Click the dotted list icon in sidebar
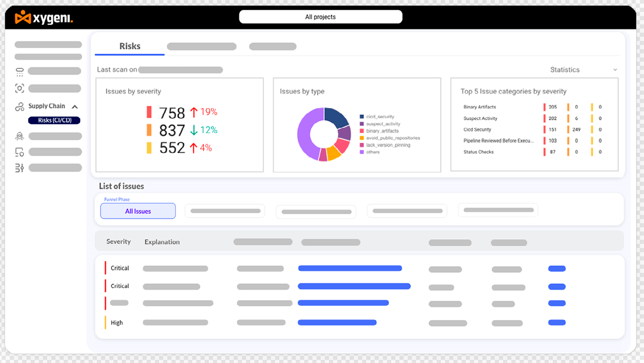 pos(20,72)
